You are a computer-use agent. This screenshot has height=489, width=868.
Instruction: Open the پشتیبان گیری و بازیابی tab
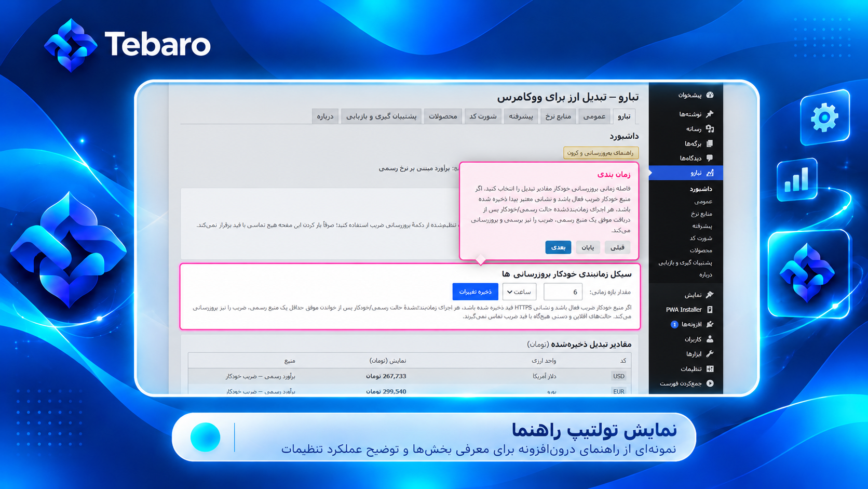(382, 116)
